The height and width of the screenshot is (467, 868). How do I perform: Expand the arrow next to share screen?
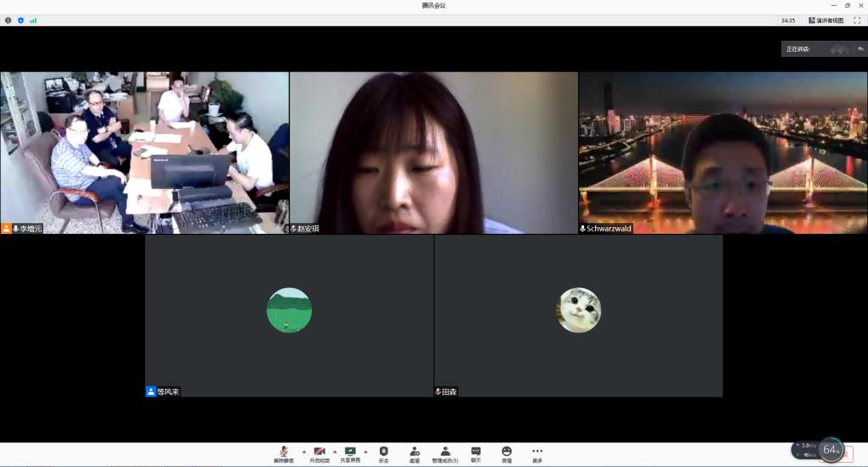pos(365,451)
